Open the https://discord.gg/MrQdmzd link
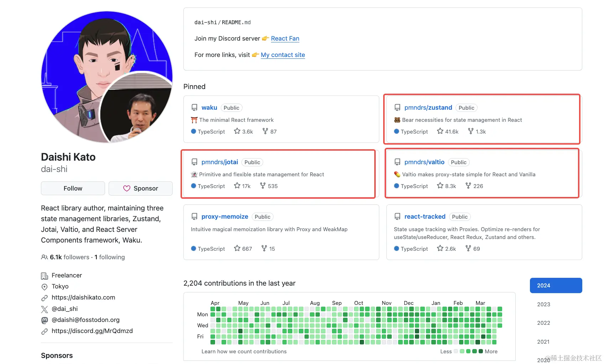Screen dimensions: 604x364 click(92, 331)
